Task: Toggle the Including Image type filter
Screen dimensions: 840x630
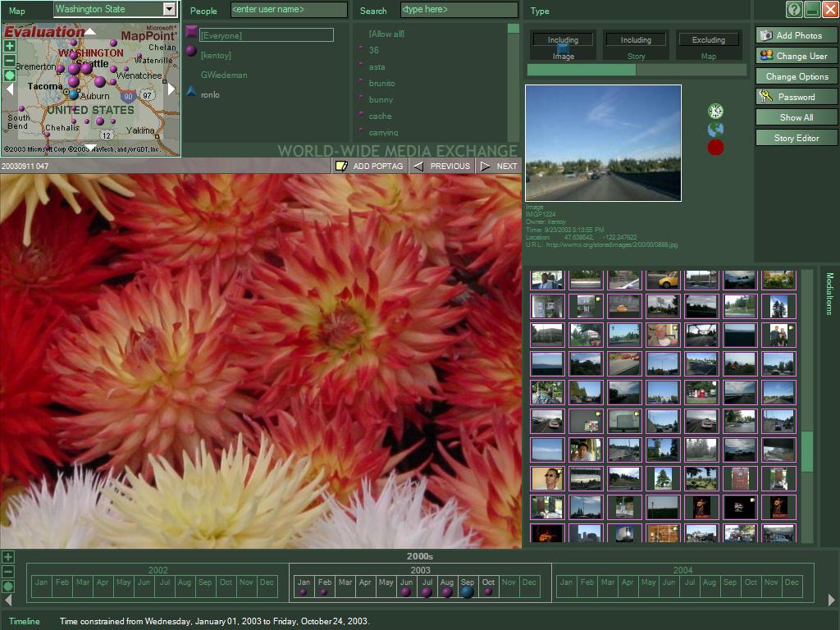Action: [563, 46]
